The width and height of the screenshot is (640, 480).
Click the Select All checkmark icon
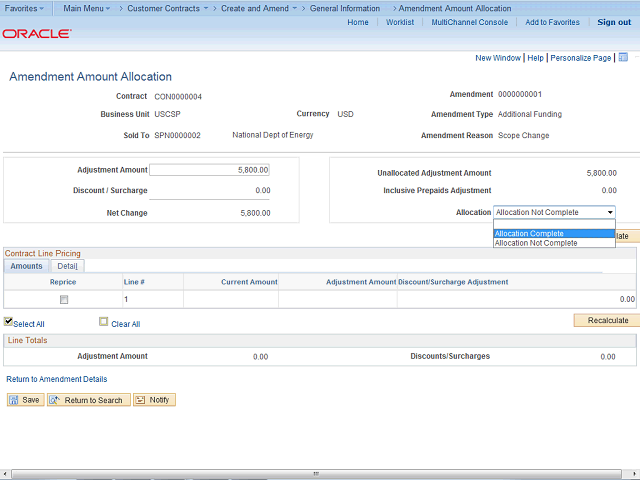[9, 322]
